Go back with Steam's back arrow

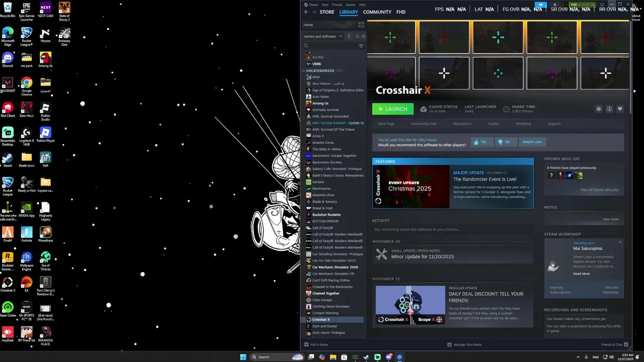tap(306, 12)
